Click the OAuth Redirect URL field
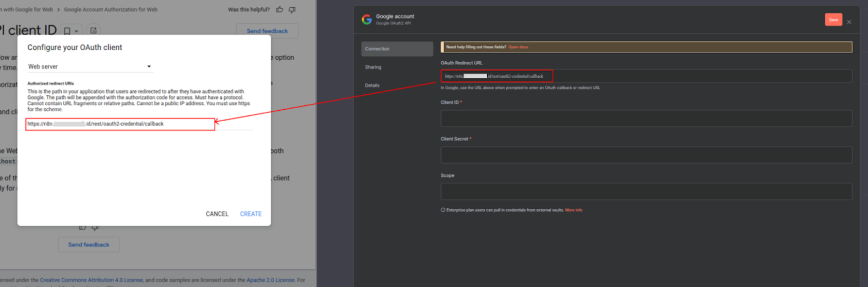This screenshot has width=868, height=287. coord(646,76)
